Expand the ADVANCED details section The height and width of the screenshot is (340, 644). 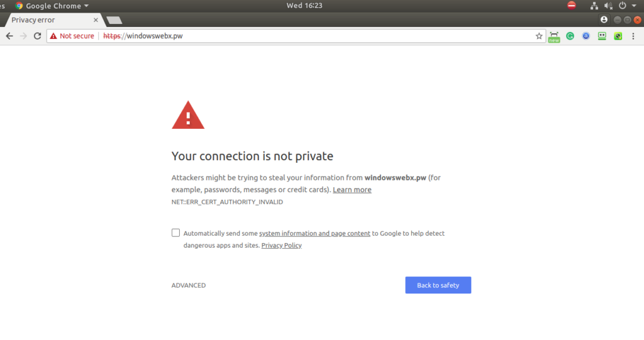point(189,285)
